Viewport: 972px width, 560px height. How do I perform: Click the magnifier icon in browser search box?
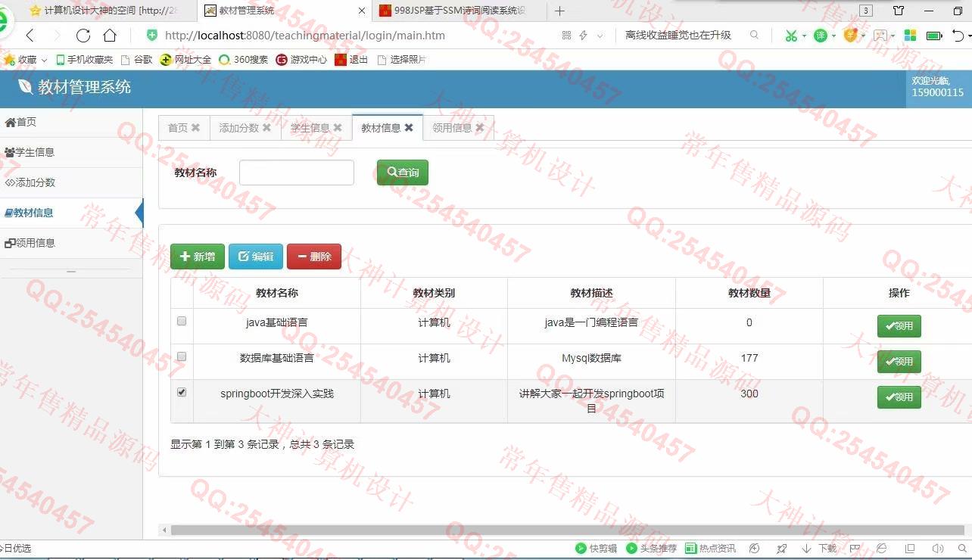[754, 35]
